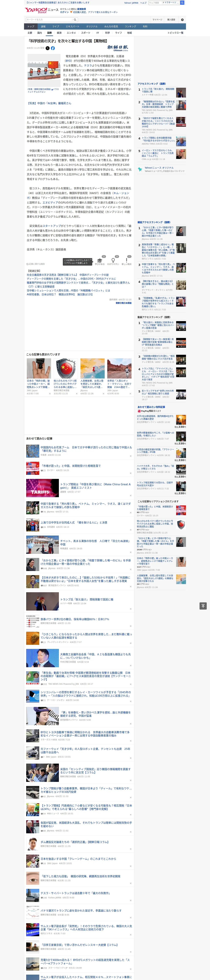Screen dimensions: 210x980
Task: Click the ログイン link
Action: point(64,12)
